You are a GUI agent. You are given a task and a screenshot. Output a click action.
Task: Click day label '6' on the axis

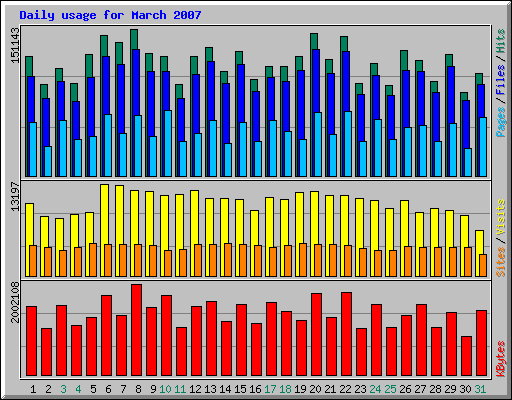click(x=108, y=389)
